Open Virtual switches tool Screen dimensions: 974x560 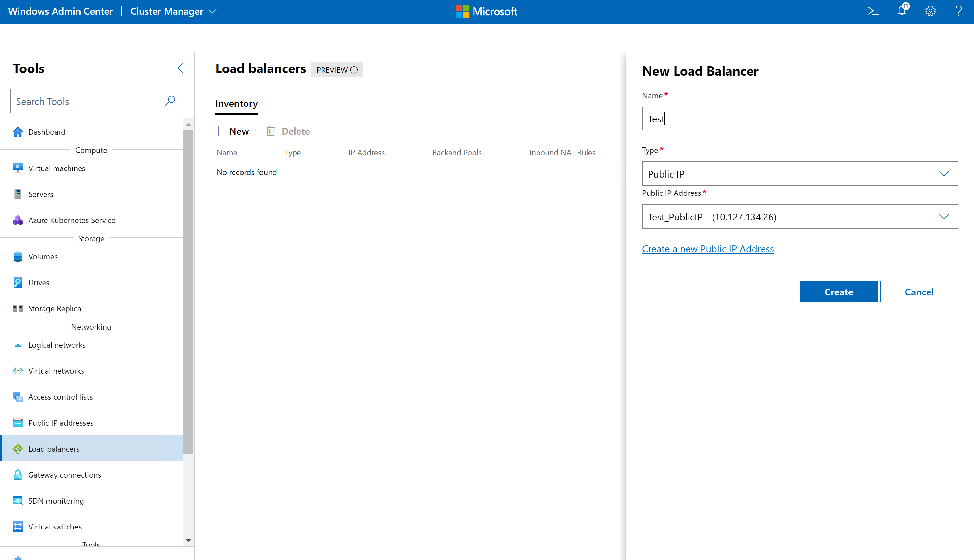point(55,527)
